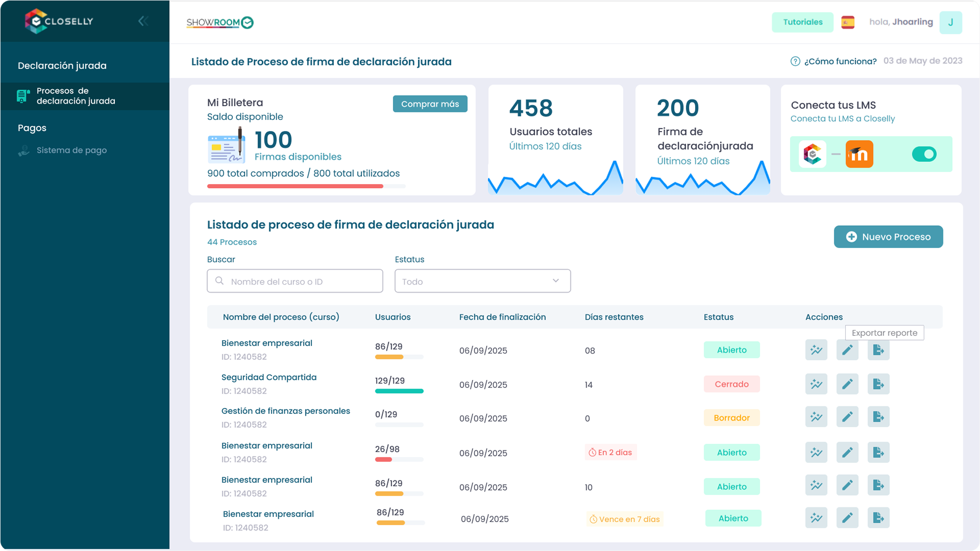This screenshot has width=980, height=551.
Task: Open statistics chart icon for Gestión de finanzas personales
Action: pos(816,417)
